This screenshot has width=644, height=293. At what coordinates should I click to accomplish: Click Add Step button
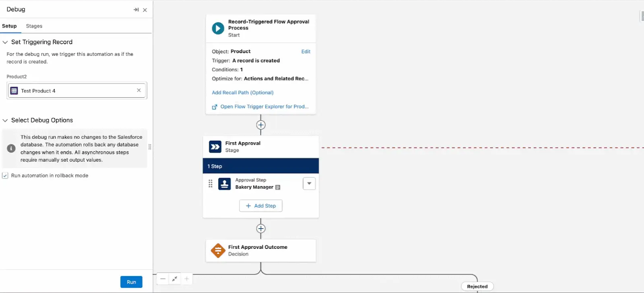pyautogui.click(x=261, y=206)
